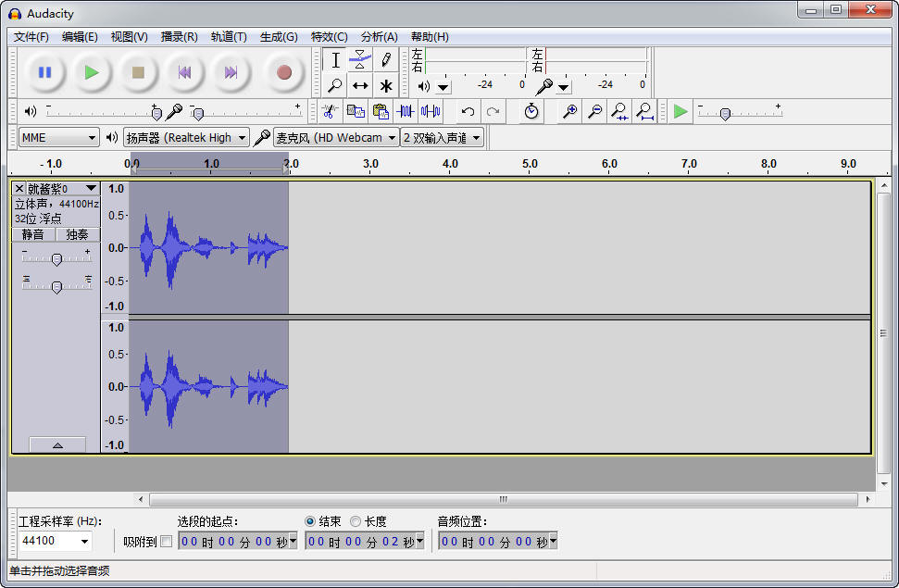Image resolution: width=899 pixels, height=588 pixels.
Task: Select the Draw pencil tool
Action: pyautogui.click(x=385, y=60)
